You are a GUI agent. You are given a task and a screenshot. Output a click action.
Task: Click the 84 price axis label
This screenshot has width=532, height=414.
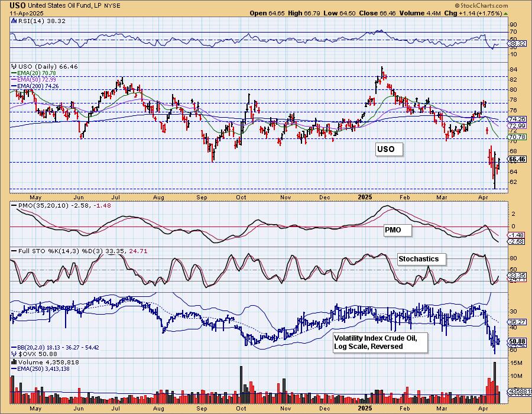pyautogui.click(x=513, y=70)
